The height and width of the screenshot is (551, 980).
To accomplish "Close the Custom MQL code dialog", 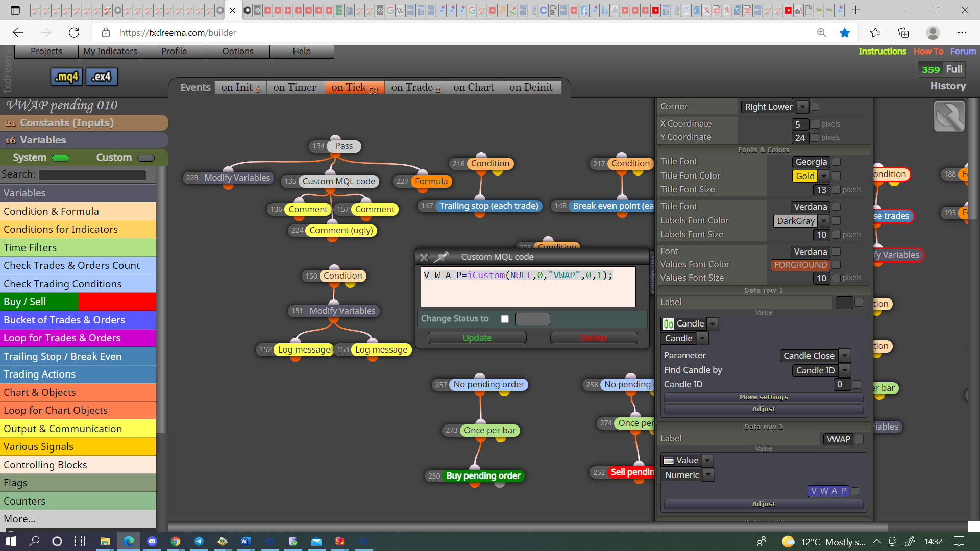I will [x=424, y=257].
